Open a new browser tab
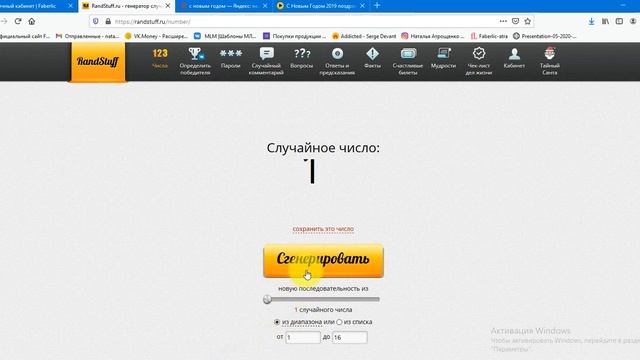 (x=377, y=5)
